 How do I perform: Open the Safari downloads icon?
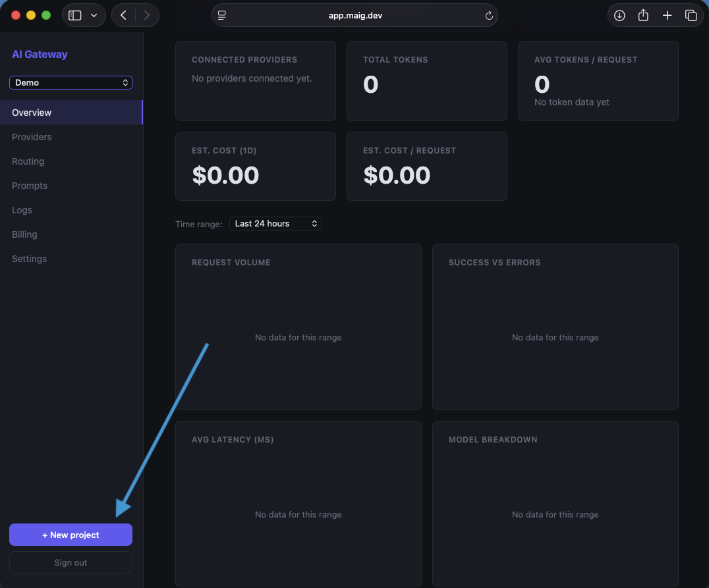pos(619,15)
